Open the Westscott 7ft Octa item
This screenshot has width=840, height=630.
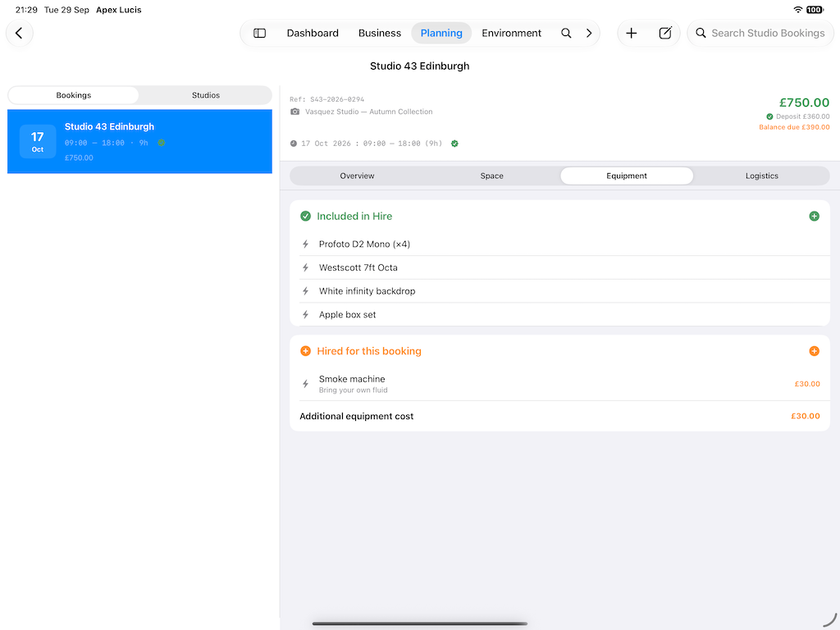[559, 268]
